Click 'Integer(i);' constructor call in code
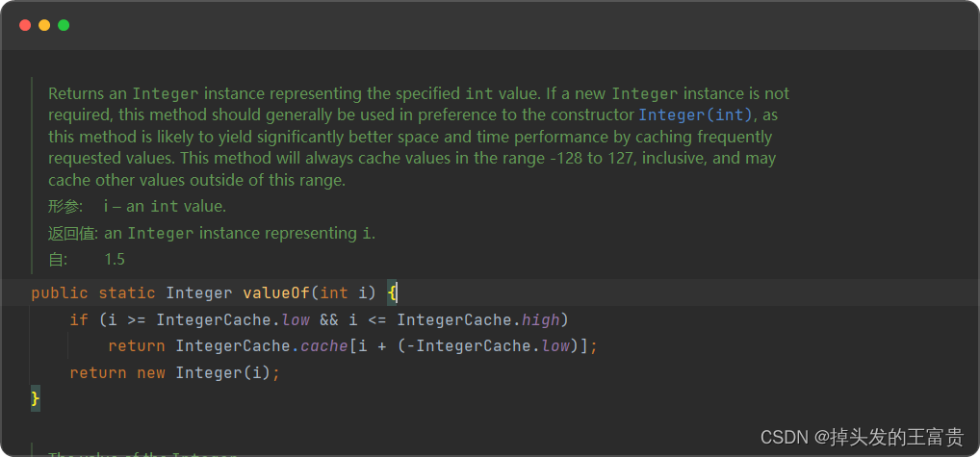 [x=227, y=372]
